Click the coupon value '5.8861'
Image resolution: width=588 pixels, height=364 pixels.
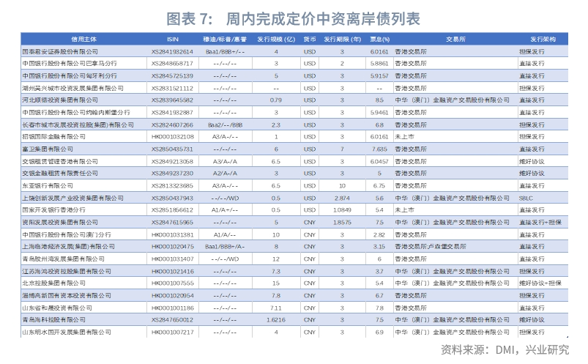(x=379, y=64)
